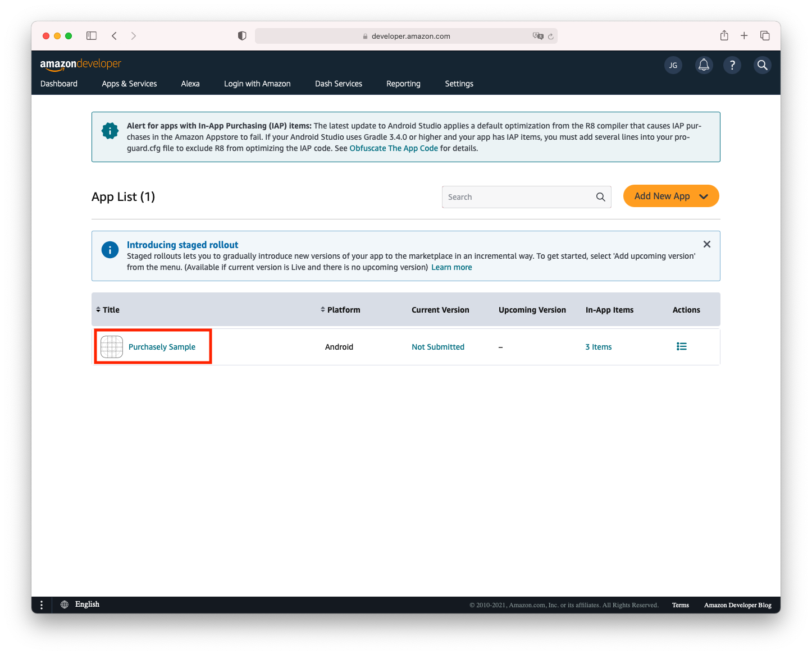812x655 pixels.
Task: Open Login with Amazon menu
Action: click(257, 84)
